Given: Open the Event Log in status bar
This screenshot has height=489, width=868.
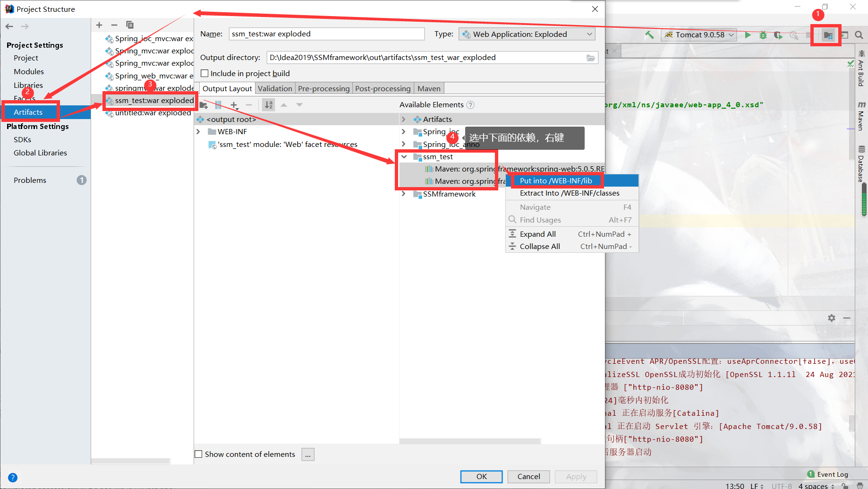Looking at the screenshot, I should click(828, 474).
